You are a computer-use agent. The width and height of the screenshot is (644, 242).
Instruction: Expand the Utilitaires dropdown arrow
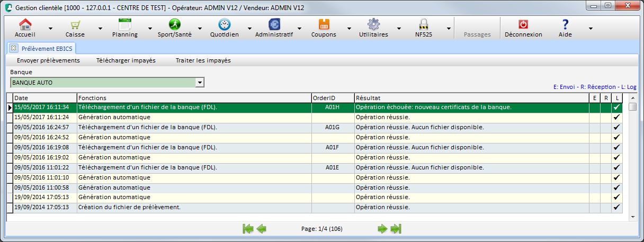pos(399,28)
